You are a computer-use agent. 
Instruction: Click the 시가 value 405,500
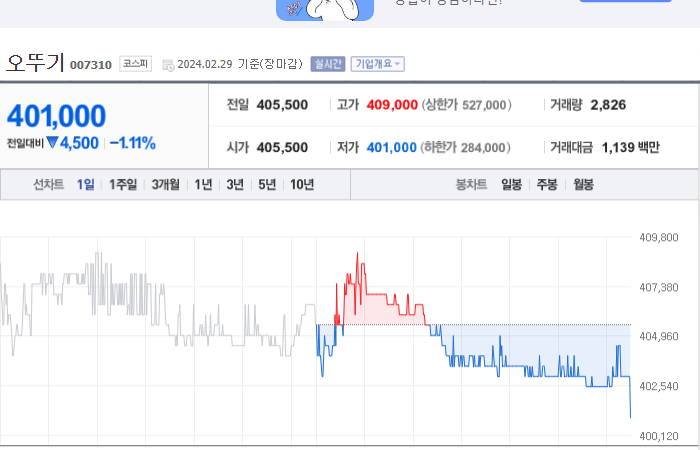(x=282, y=147)
